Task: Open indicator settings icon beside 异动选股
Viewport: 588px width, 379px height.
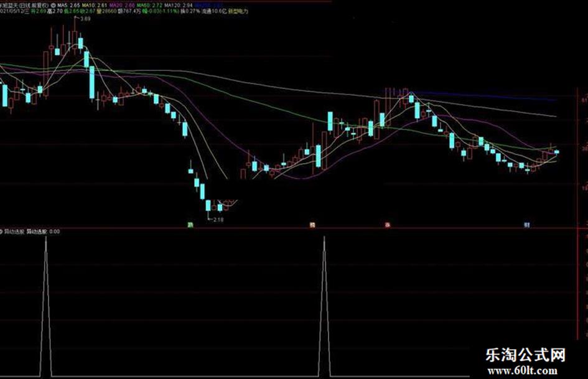Action: tap(1, 232)
